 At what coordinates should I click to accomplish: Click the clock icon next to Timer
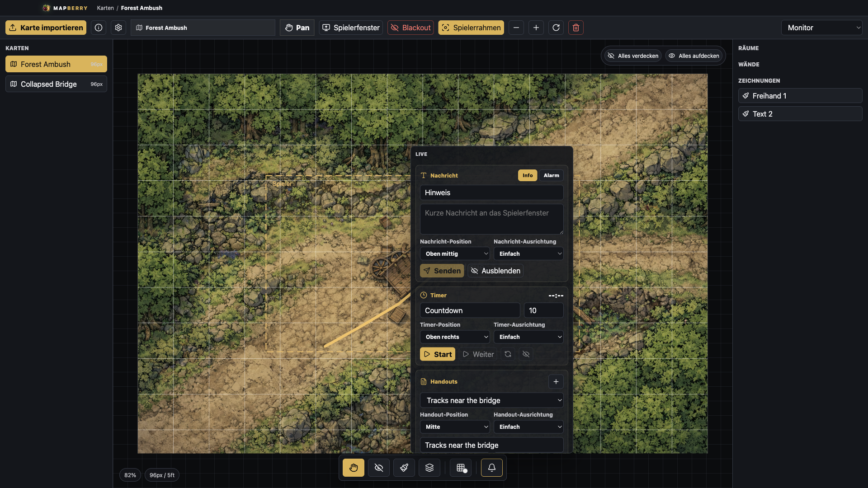tap(424, 295)
